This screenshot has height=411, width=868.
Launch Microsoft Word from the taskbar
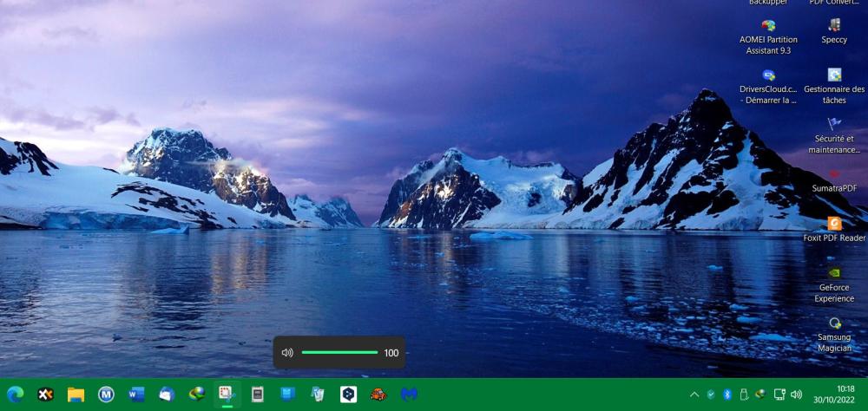point(136,395)
